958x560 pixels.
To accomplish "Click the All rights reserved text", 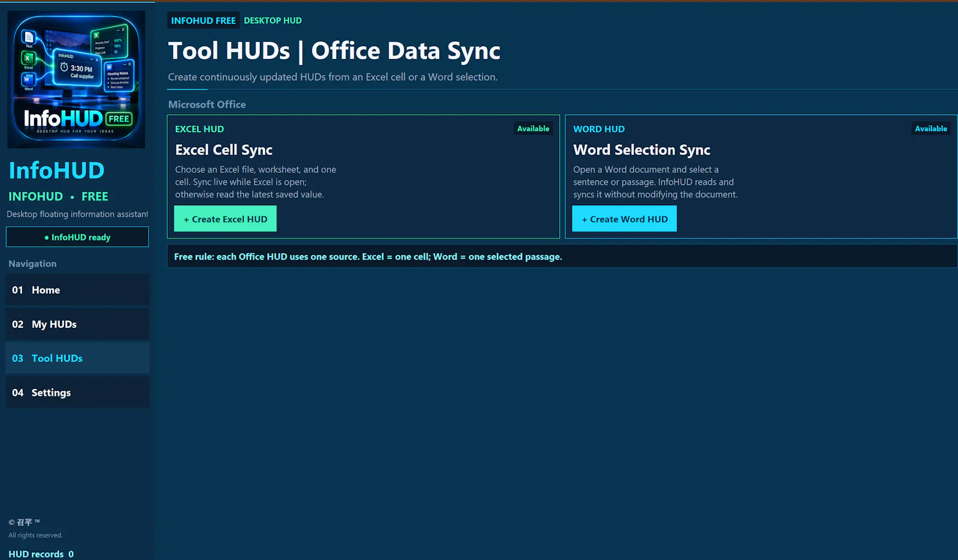I will click(x=35, y=535).
